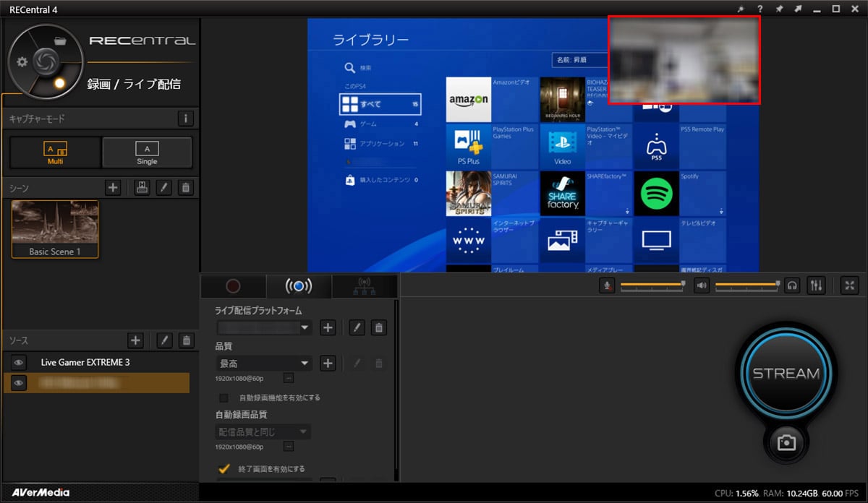Mute the microphone icon
Screen dimensions: 868x503
608,285
